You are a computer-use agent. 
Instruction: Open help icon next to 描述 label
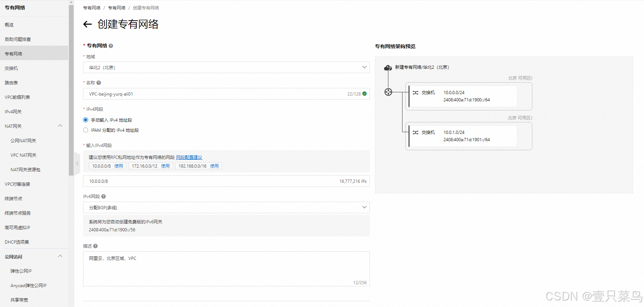click(x=95, y=246)
